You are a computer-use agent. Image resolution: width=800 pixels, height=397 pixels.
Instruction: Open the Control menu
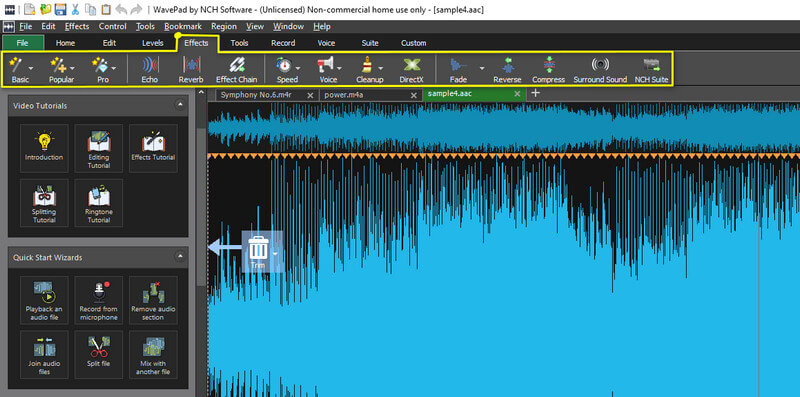113,27
